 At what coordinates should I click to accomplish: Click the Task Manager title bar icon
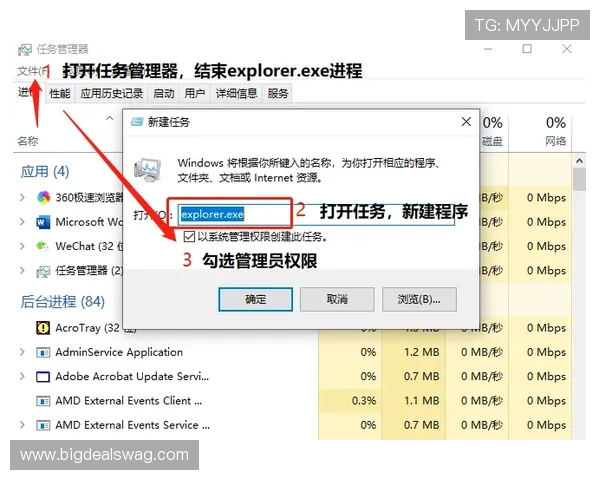point(25,50)
